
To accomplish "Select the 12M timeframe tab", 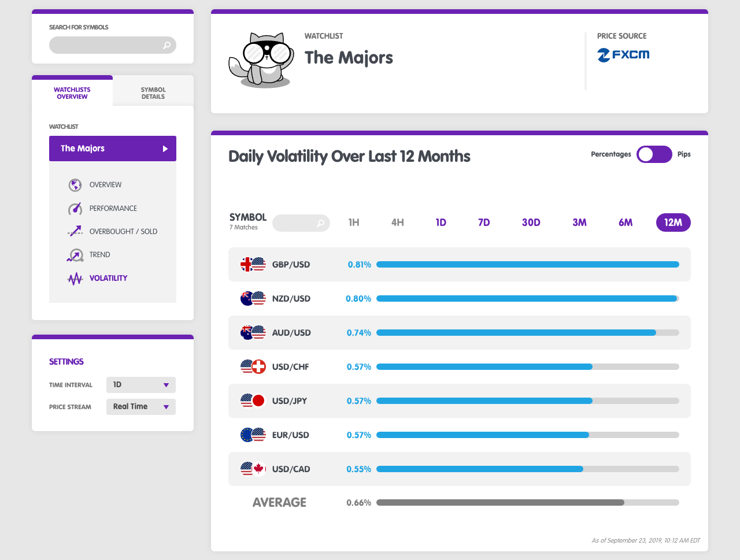I will [x=674, y=222].
